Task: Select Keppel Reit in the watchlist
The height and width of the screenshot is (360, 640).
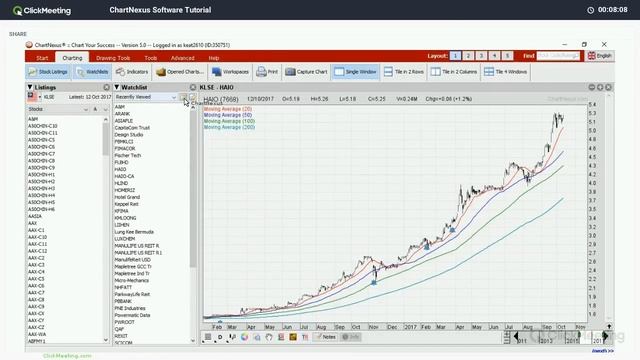Action: point(127,204)
